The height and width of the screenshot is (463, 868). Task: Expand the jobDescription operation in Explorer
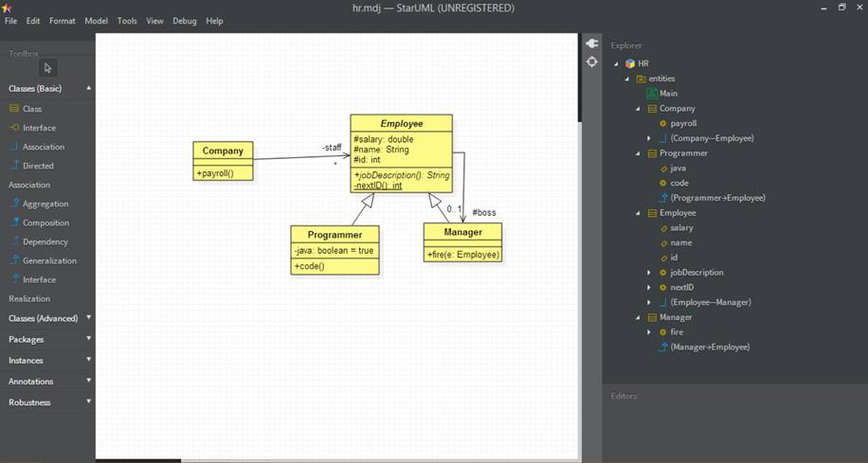tap(649, 273)
